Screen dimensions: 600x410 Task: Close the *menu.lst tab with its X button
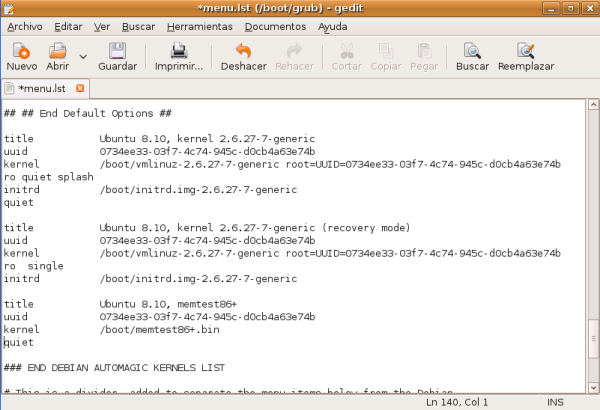pos(80,88)
